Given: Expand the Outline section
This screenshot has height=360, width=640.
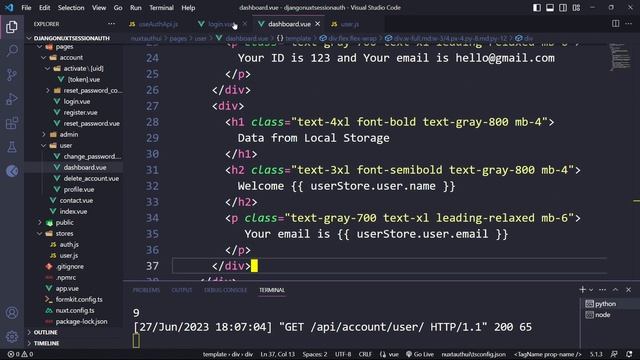Looking at the screenshot, I should (45, 332).
